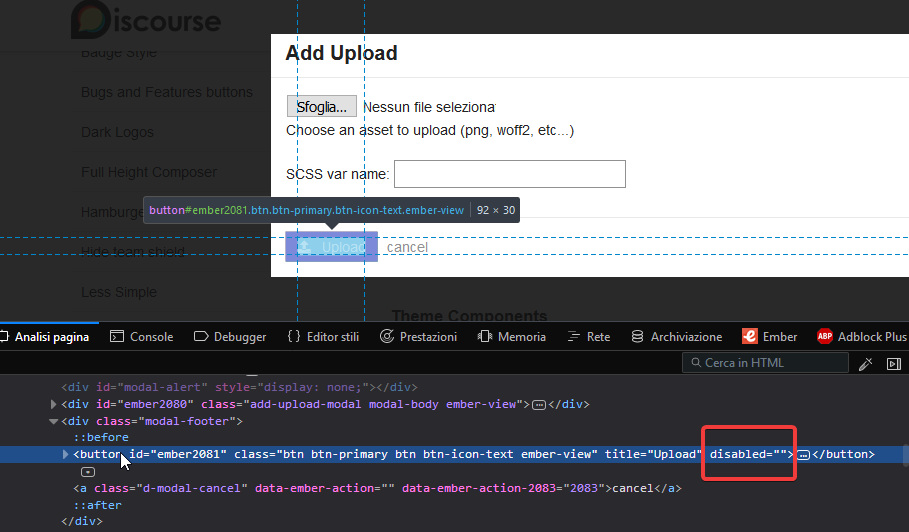Image resolution: width=909 pixels, height=532 pixels.
Task: Switch to the Memoria tab
Action: (511, 337)
